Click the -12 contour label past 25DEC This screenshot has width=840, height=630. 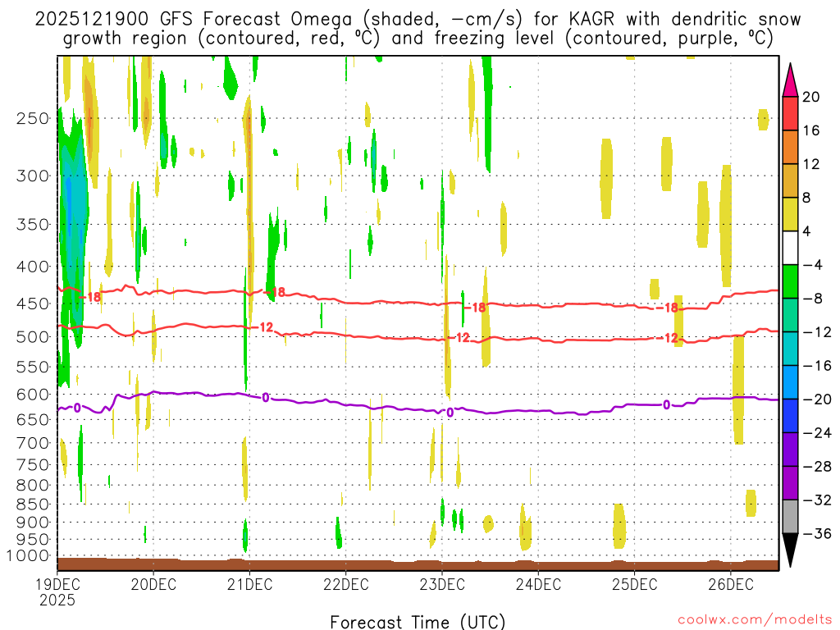click(x=668, y=338)
